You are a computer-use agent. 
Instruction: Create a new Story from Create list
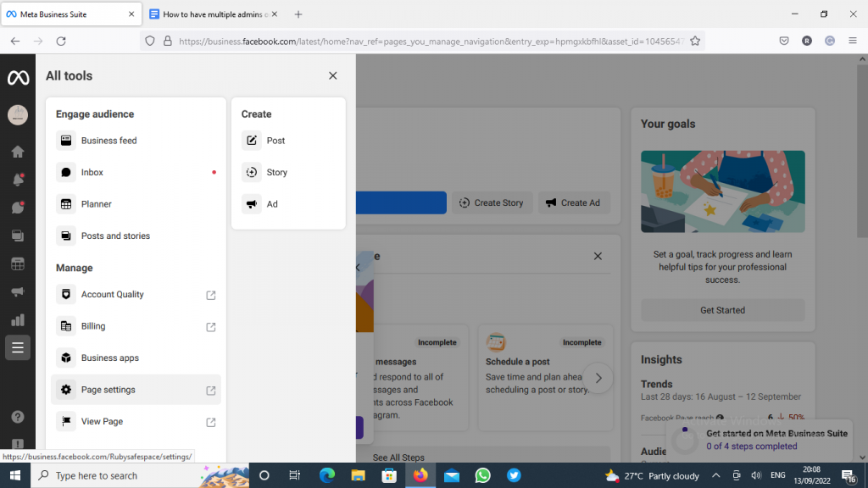pyautogui.click(x=288, y=173)
